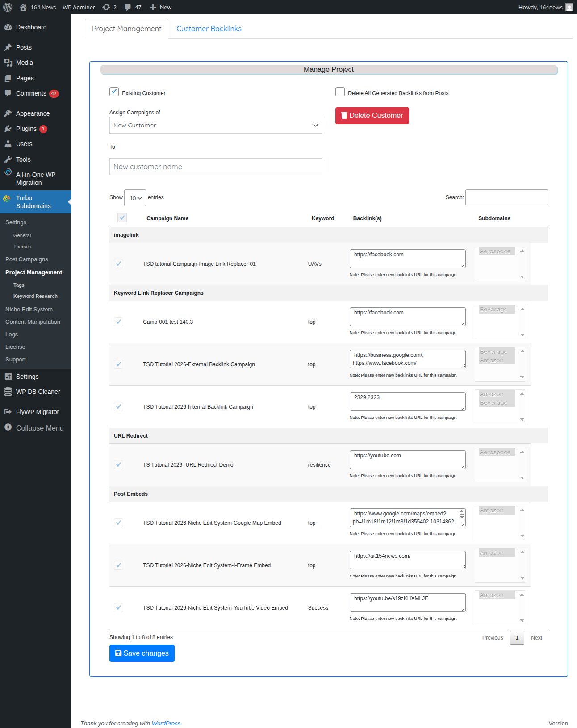Click the WordPress logo in admin bar
The height and width of the screenshot is (728, 577).
[x=8, y=7]
